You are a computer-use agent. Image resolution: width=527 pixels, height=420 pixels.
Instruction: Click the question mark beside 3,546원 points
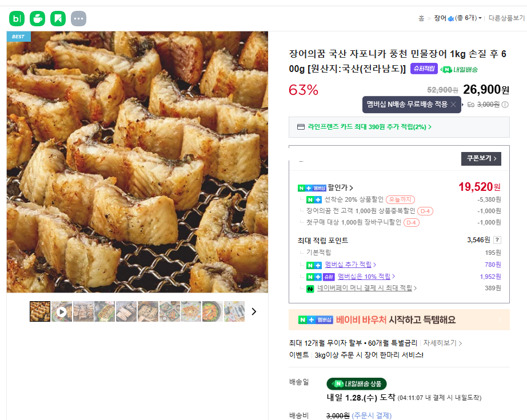(x=497, y=241)
